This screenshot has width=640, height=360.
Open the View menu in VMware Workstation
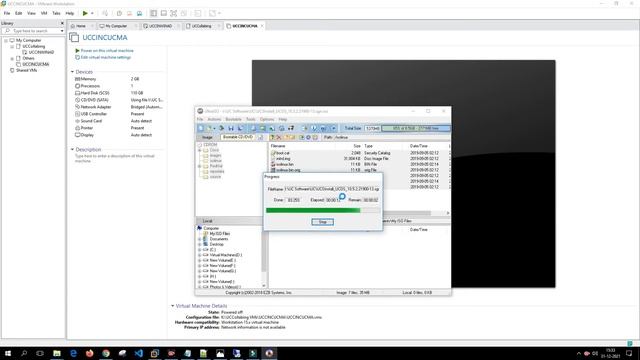click(x=31, y=13)
